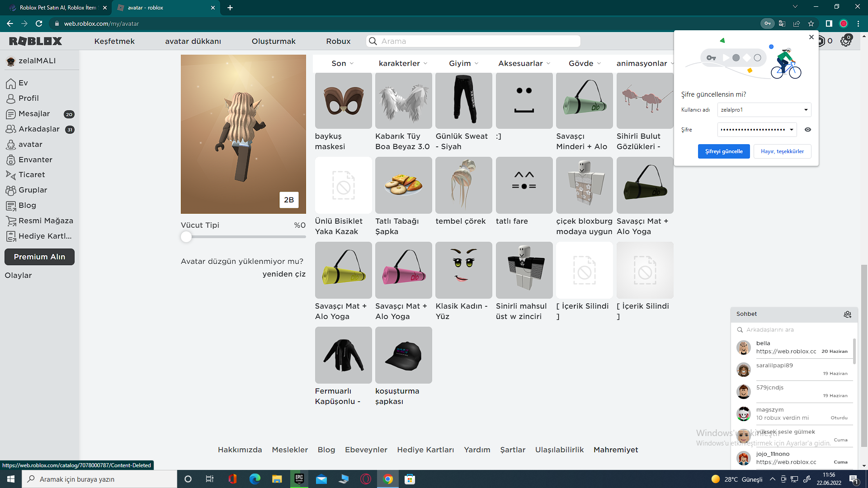Open the Ev home sidebar icon

[x=11, y=83]
